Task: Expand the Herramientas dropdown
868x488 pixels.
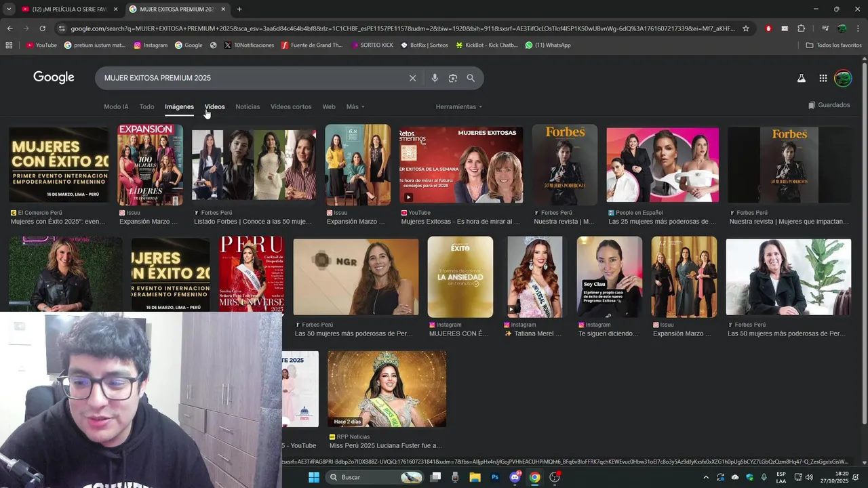Action: coord(459,107)
